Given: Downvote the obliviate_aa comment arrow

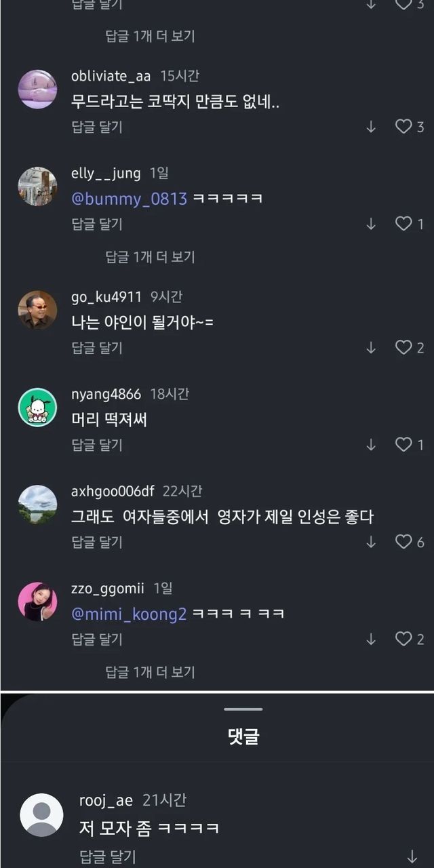Looking at the screenshot, I should pos(371,127).
